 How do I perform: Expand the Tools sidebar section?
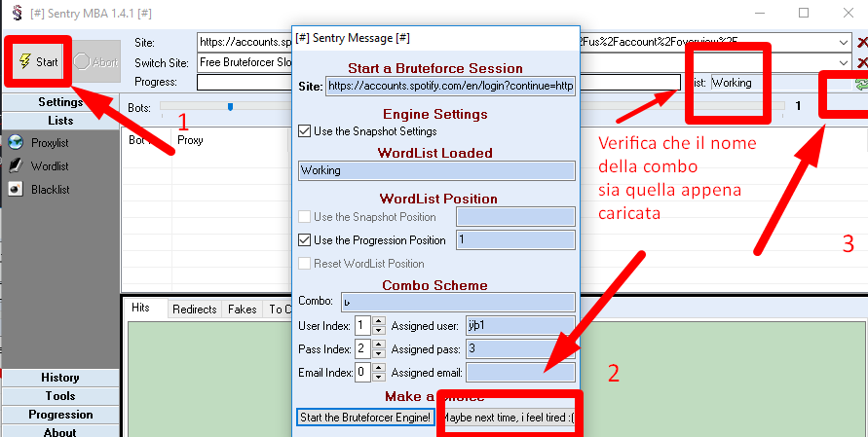[x=60, y=396]
